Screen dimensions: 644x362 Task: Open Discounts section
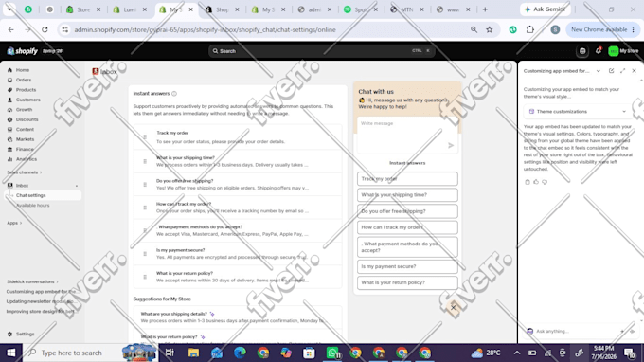tap(27, 119)
